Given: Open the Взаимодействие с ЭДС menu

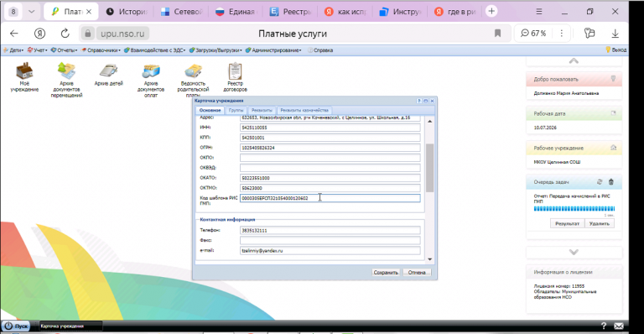Looking at the screenshot, I should tap(154, 50).
